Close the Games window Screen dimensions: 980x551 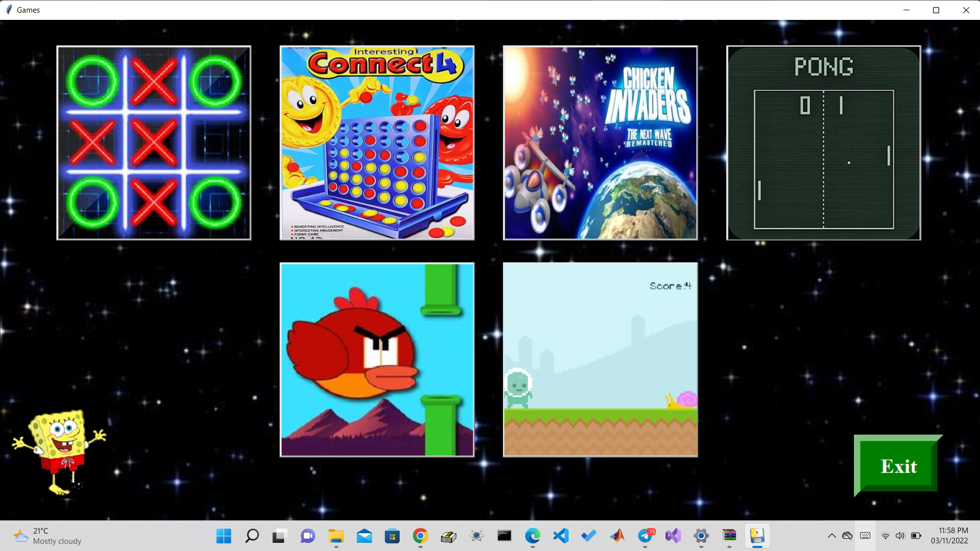pos(966,10)
